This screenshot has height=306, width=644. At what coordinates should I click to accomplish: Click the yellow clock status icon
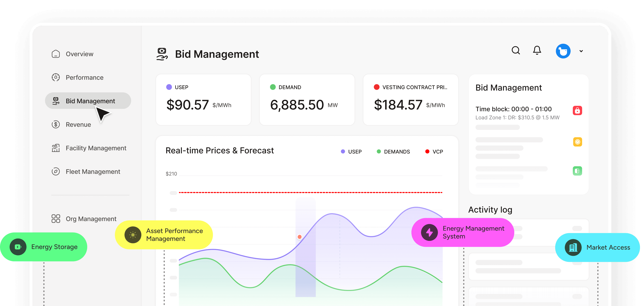point(577,142)
